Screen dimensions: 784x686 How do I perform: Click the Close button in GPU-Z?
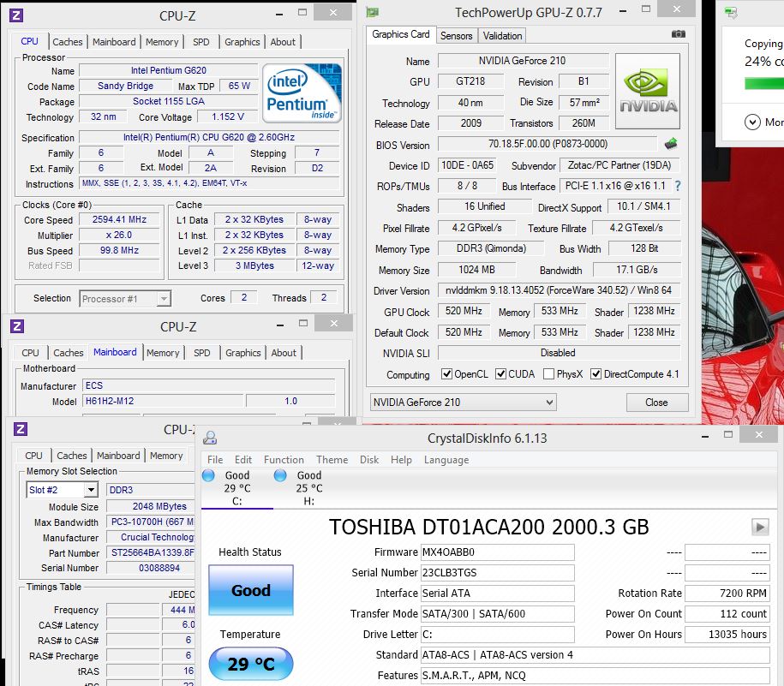click(x=656, y=403)
